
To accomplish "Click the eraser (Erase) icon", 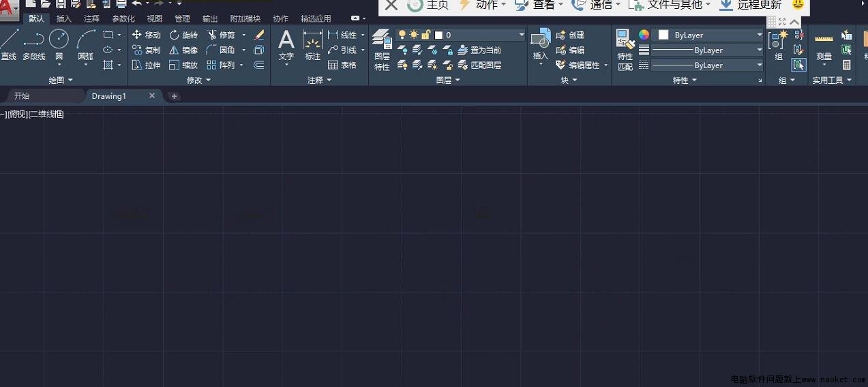I will click(258, 35).
